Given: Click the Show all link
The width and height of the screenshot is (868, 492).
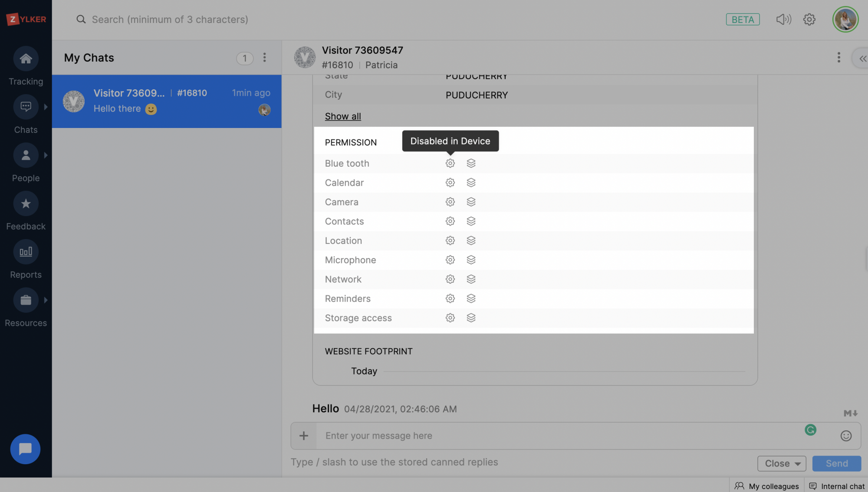Looking at the screenshot, I should (x=342, y=116).
